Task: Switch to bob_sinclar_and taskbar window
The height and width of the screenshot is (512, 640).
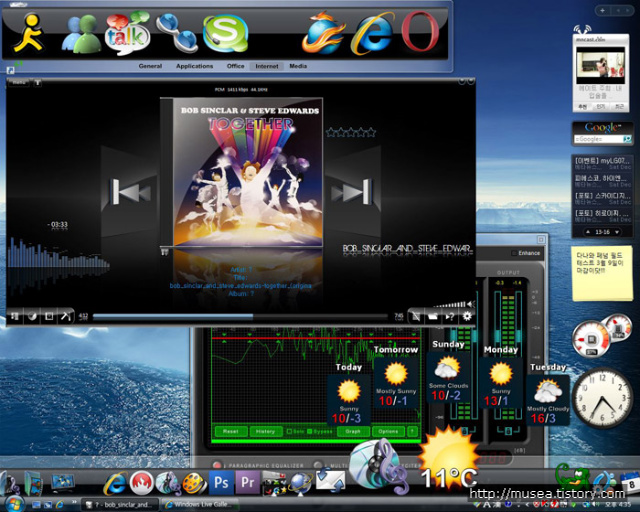Action: tap(121, 505)
